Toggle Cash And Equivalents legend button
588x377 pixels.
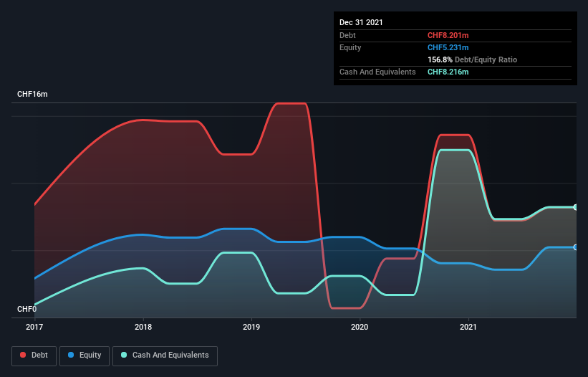[x=165, y=355]
